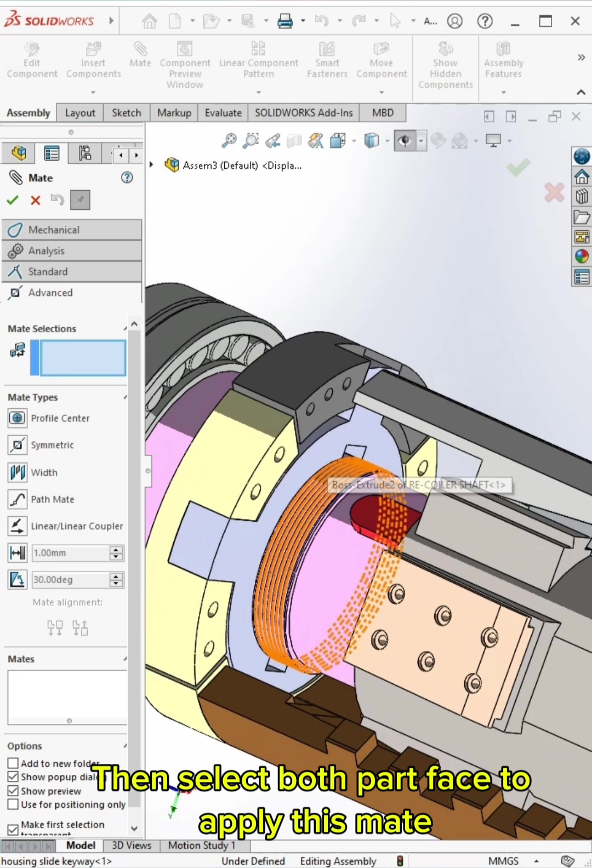Click the Mate command in ribbon
The height and width of the screenshot is (868, 592).
[140, 55]
